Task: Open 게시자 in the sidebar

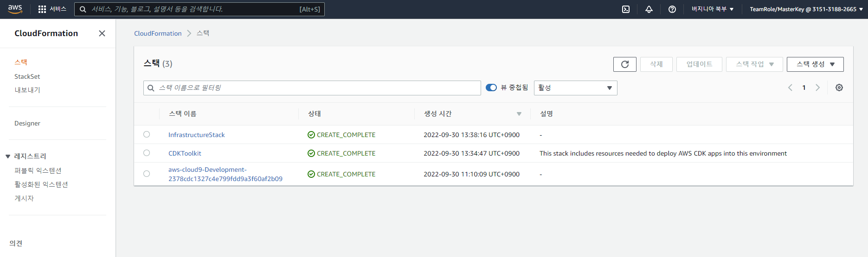Action: (24, 198)
